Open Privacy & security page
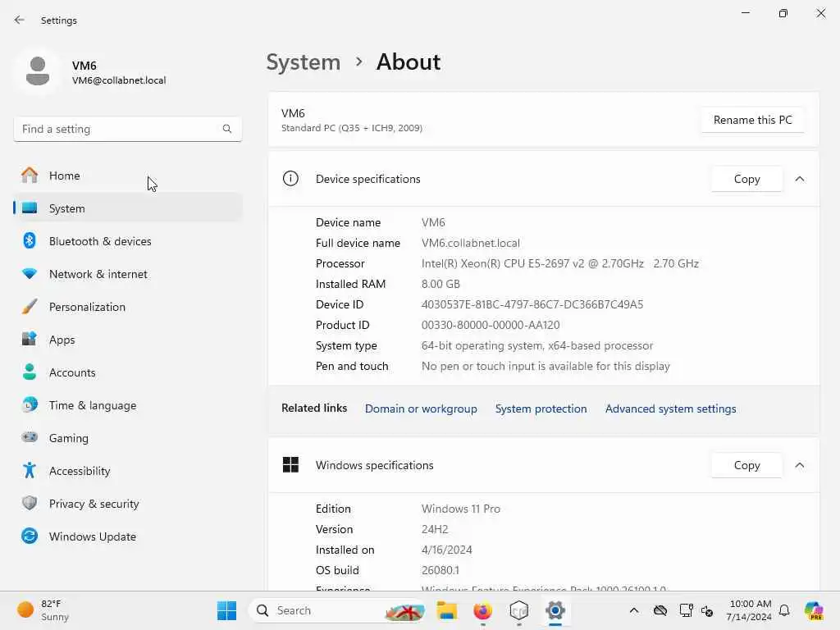This screenshot has width=840, height=630. coord(127,504)
